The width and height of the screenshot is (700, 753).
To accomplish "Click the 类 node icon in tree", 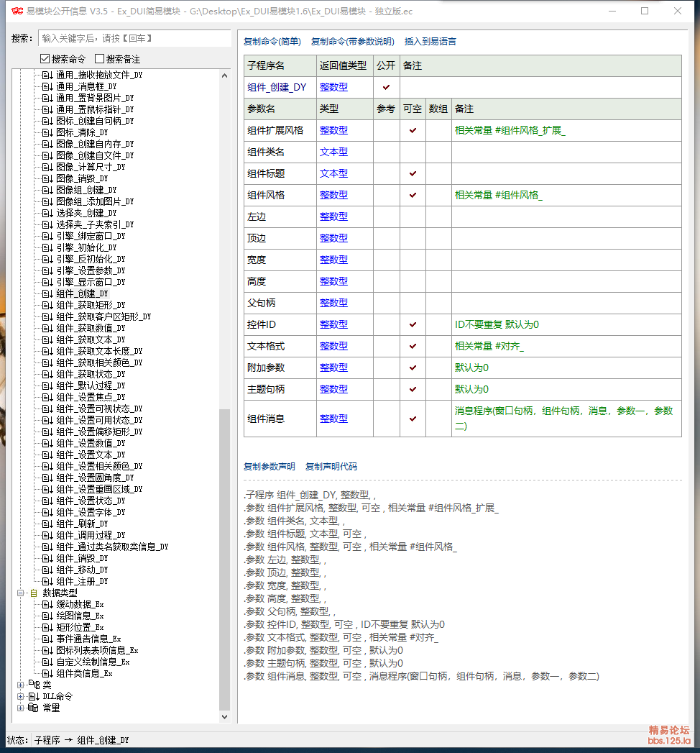I will (x=33, y=685).
